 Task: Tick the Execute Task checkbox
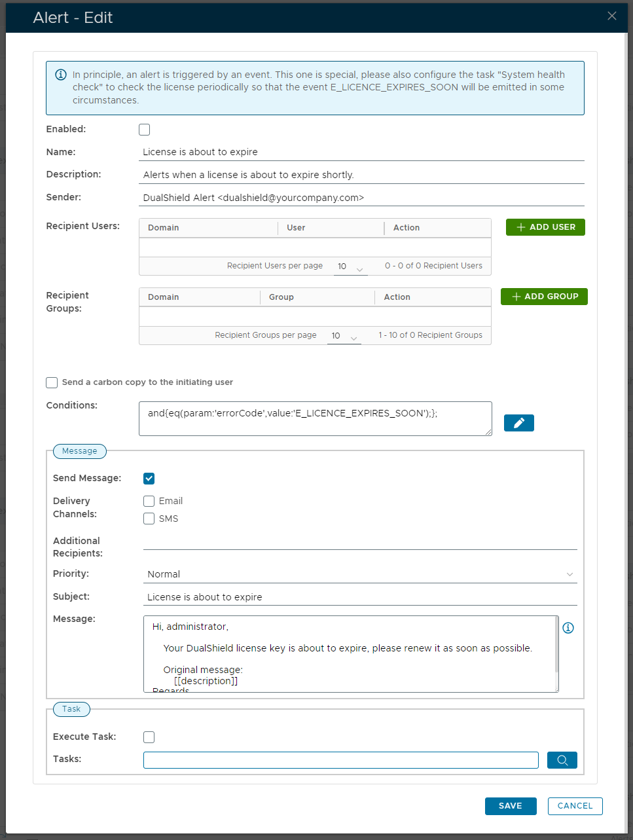tap(149, 737)
